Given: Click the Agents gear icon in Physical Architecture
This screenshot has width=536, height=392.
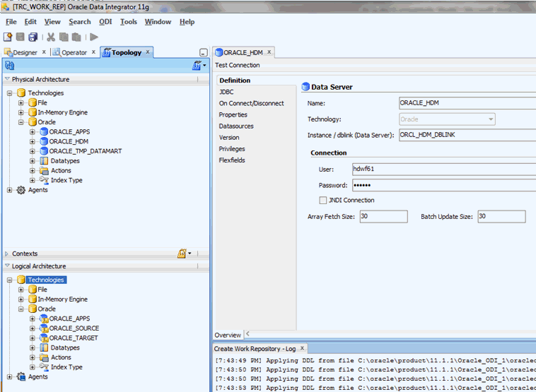Looking at the screenshot, I should coord(21,190).
